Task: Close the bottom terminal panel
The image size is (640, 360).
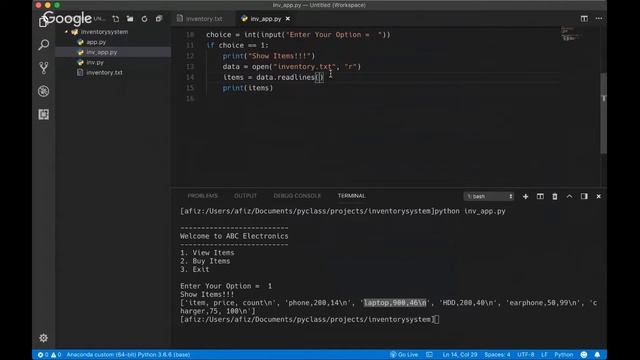Action: tap(599, 196)
